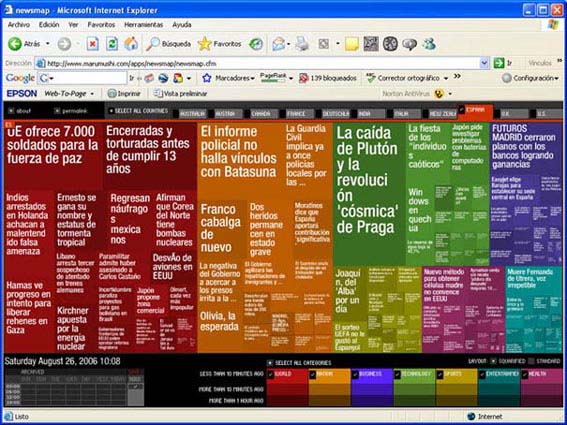Expand the Configuración dropdown
Viewport: 567px width, 425px height.
(x=530, y=78)
